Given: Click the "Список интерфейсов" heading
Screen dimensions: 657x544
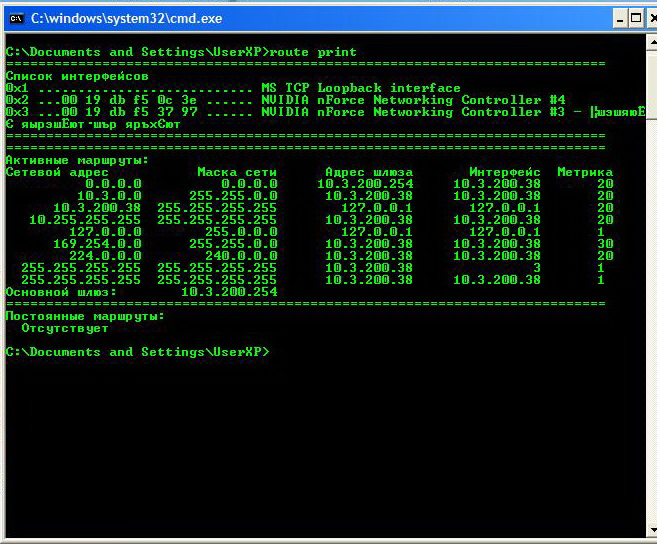Looking at the screenshot, I should pos(76,76).
